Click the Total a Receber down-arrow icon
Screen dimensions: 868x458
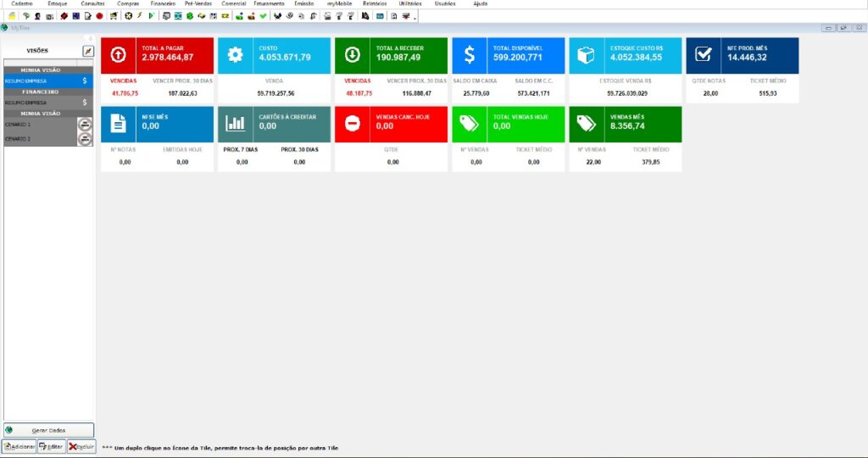point(353,54)
